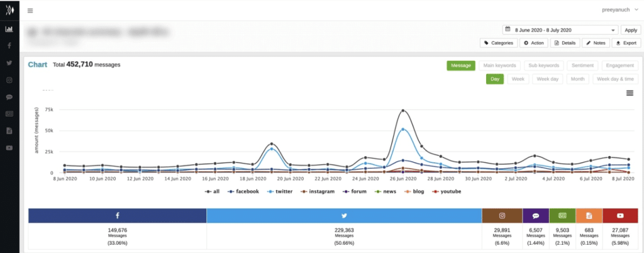This screenshot has width=644, height=253.
Task: Open the date range dropdown
Action: tap(560, 30)
